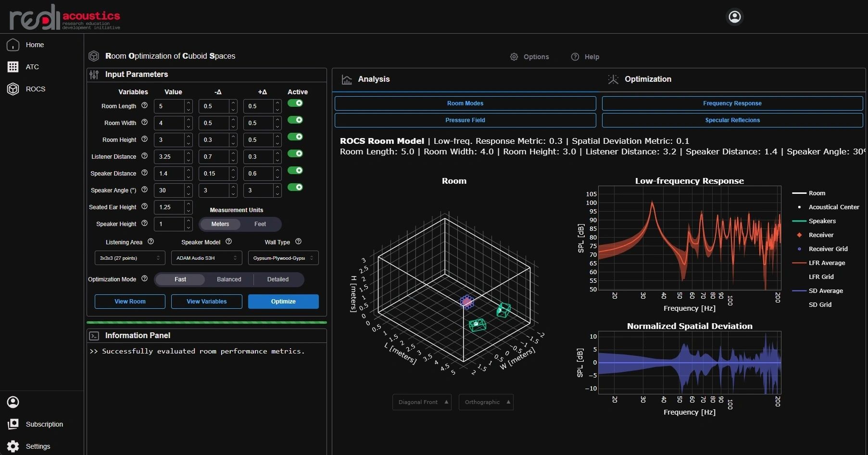Turn off the Speaker Angle active toggle

295,187
